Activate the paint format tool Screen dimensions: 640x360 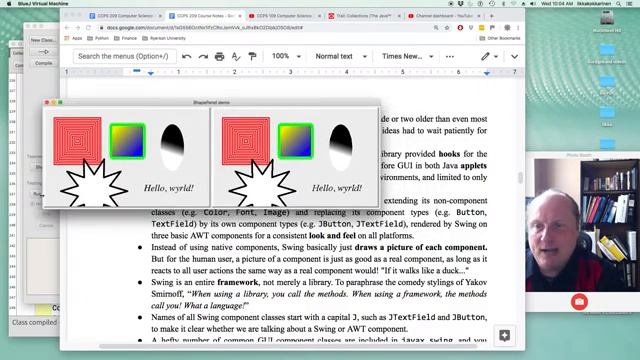252,56
